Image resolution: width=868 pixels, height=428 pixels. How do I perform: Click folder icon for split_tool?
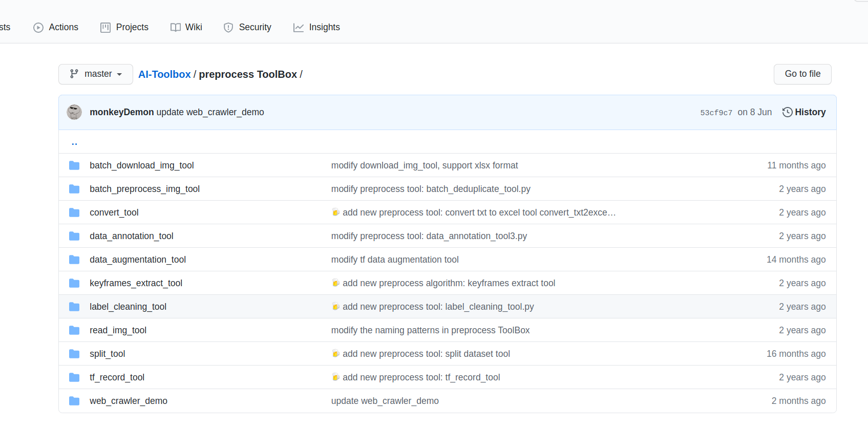(74, 354)
